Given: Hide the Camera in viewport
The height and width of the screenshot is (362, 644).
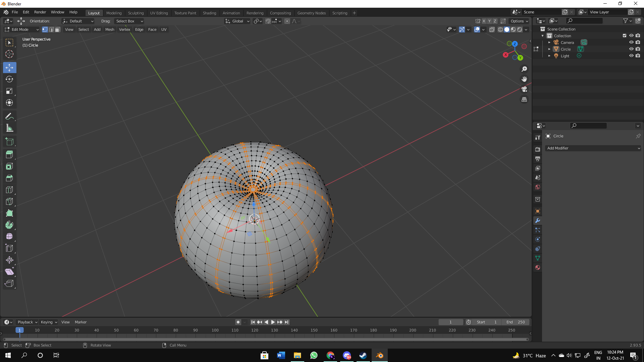Looking at the screenshot, I should tap(631, 42).
